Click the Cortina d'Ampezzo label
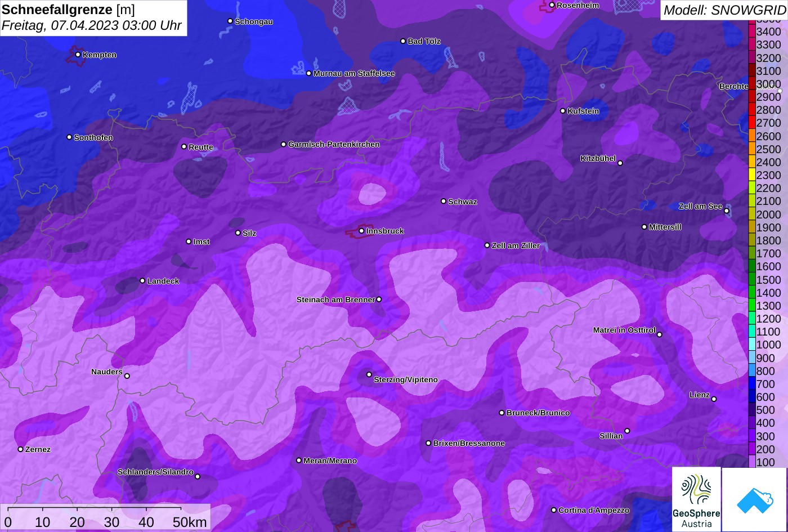The width and height of the screenshot is (788, 532). tap(594, 510)
